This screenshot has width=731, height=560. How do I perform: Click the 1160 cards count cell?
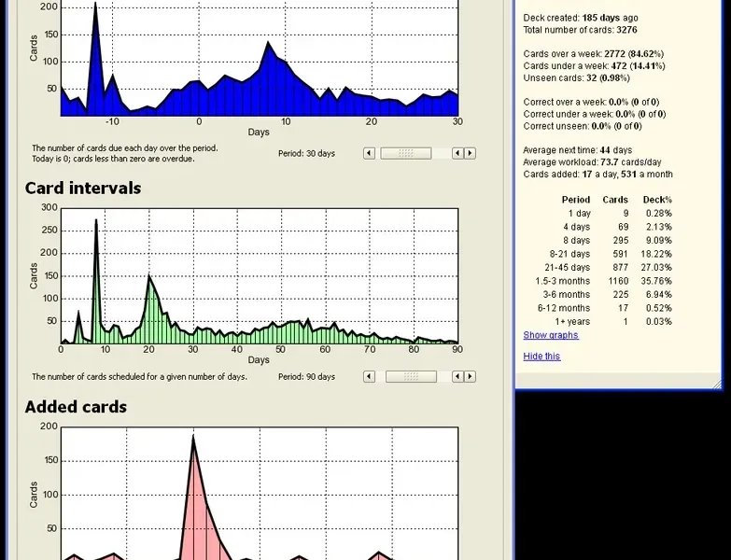[618, 281]
